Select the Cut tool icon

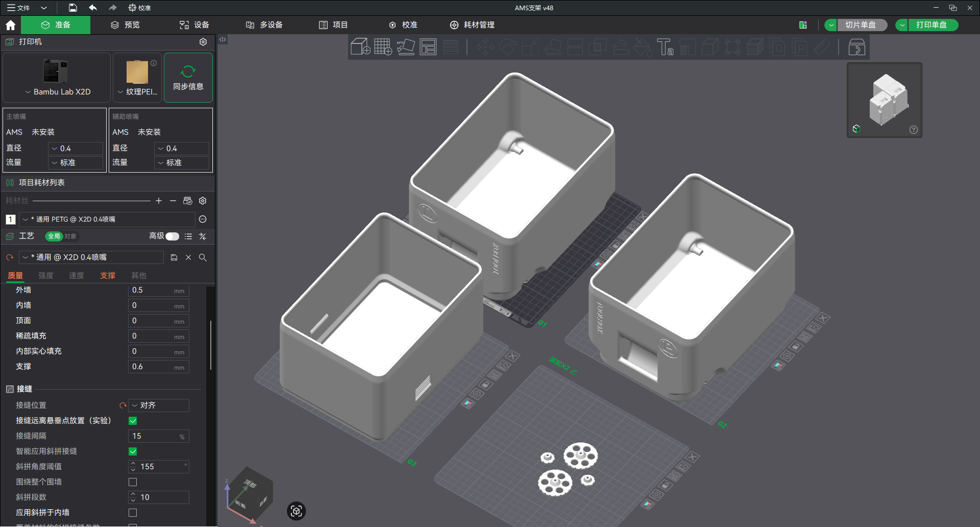pos(575,47)
